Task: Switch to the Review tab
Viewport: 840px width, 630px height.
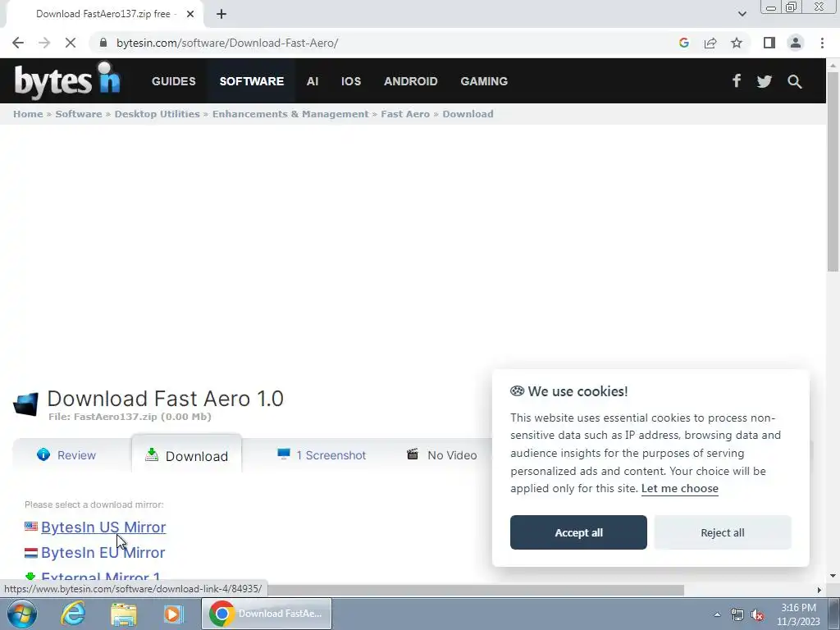Action: 66,455
